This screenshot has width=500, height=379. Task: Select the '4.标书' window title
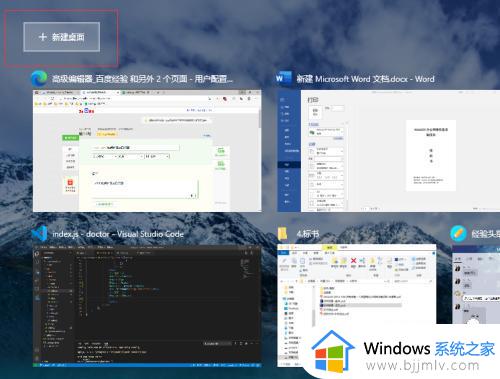pyautogui.click(x=308, y=234)
